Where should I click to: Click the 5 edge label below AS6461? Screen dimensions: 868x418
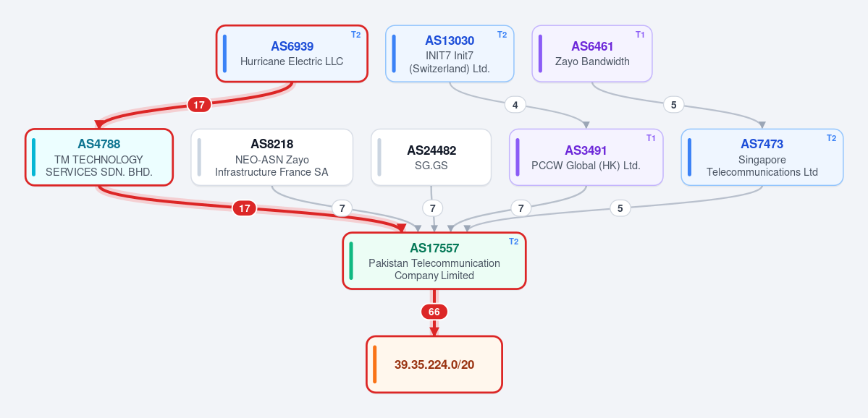(x=674, y=104)
